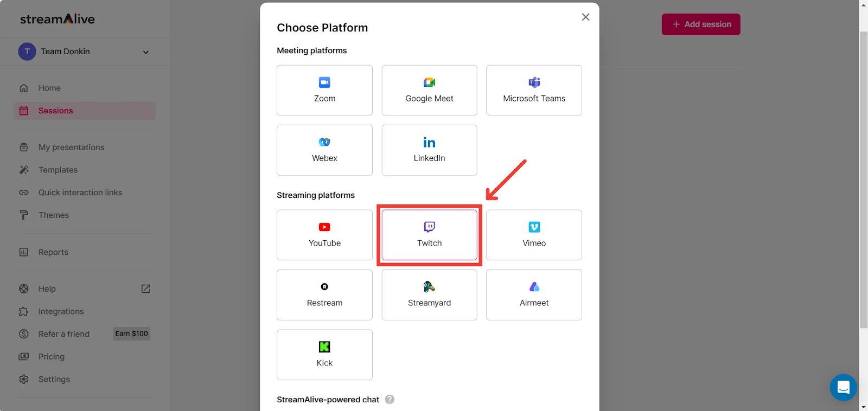Click the page vertical scrollbar
This screenshot has width=868, height=411.
coord(863,179)
